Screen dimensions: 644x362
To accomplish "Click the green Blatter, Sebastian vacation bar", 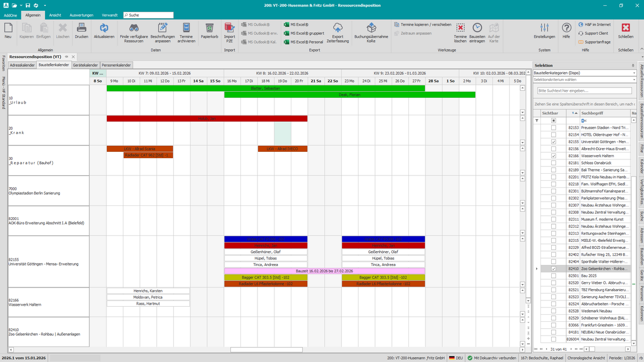I will 266,88.
